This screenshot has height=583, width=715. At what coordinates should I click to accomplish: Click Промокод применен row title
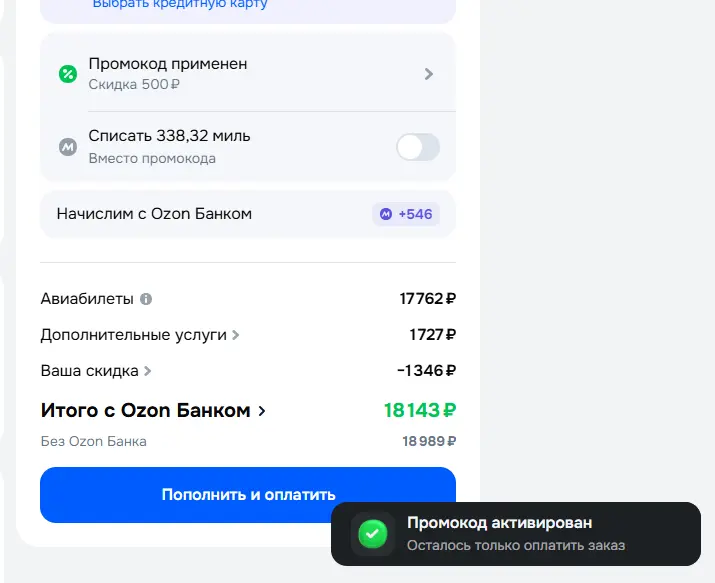point(168,64)
